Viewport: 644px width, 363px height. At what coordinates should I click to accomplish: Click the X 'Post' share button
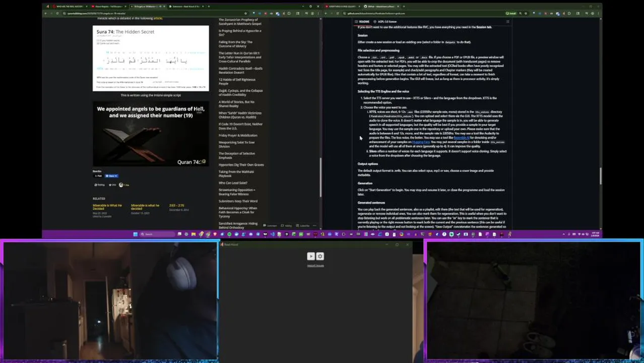coord(98,176)
